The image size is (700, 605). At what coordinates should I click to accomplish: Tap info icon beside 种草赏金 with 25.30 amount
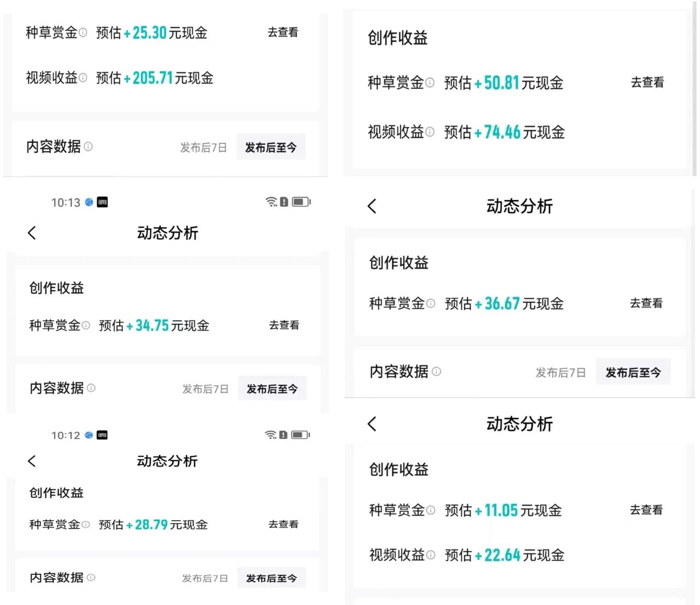coord(83,33)
